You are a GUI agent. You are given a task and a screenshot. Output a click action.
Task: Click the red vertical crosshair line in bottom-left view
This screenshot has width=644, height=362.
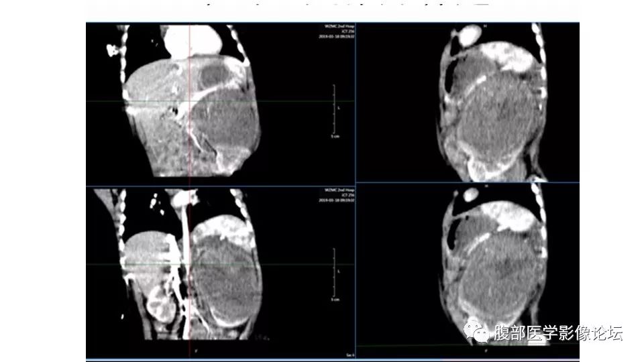pos(190,273)
